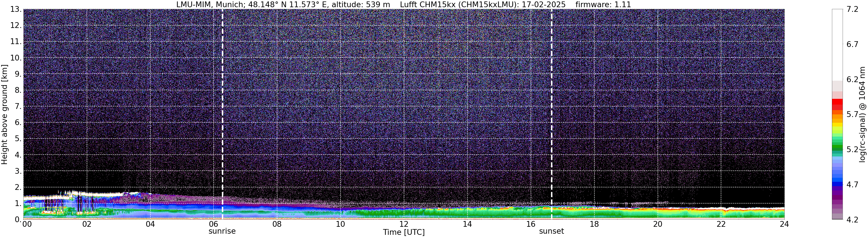Click the y-axis tick label '3.'
868x238 pixels.
click(x=18, y=171)
